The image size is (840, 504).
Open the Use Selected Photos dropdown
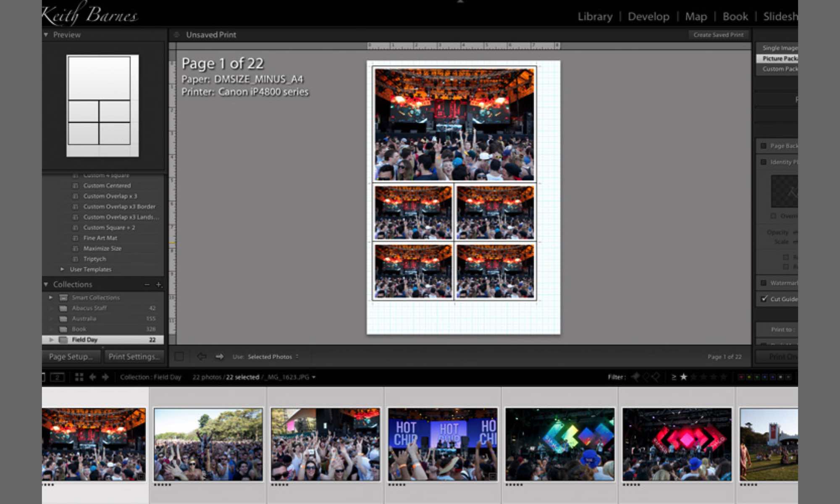pyautogui.click(x=273, y=357)
